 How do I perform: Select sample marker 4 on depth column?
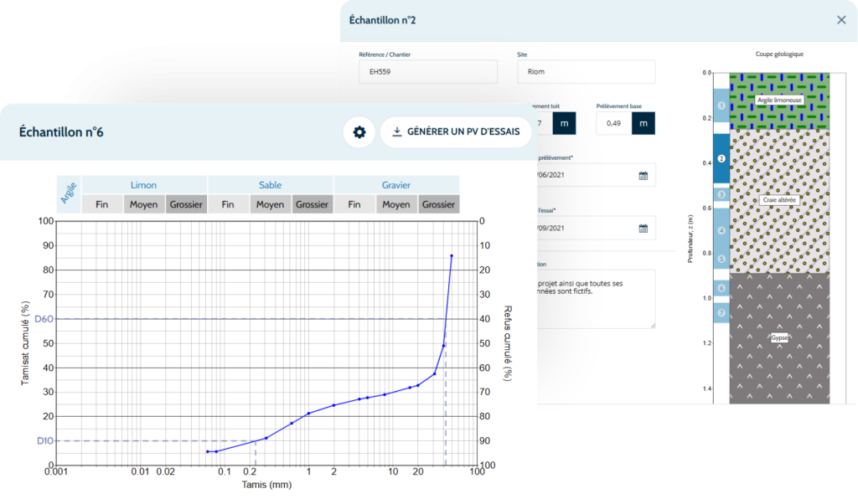[x=721, y=231]
